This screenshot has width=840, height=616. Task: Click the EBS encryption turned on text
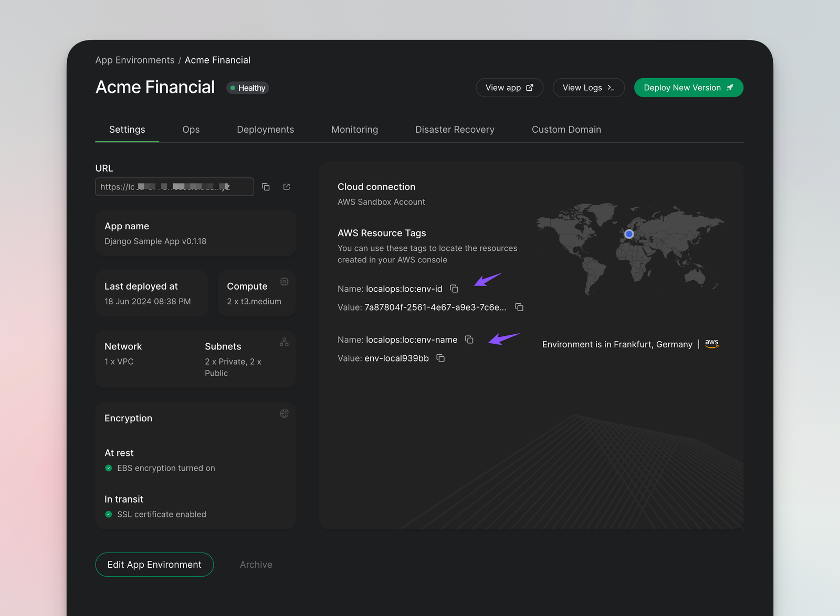point(166,468)
